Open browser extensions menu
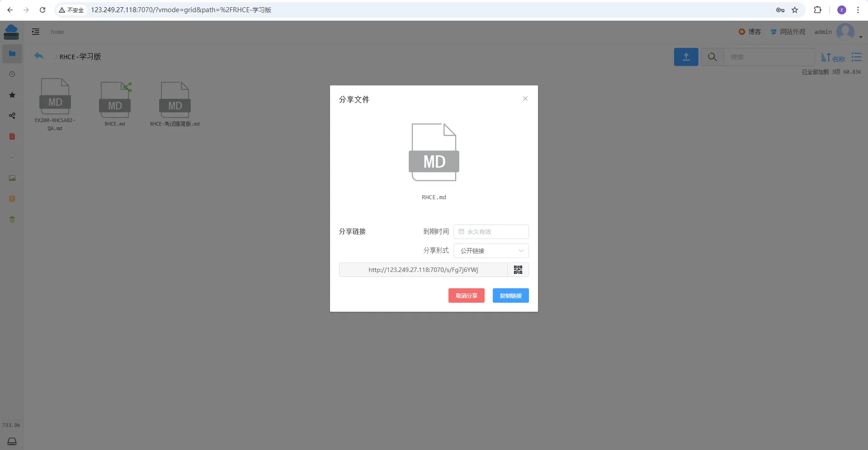868x450 pixels. pyautogui.click(x=817, y=10)
